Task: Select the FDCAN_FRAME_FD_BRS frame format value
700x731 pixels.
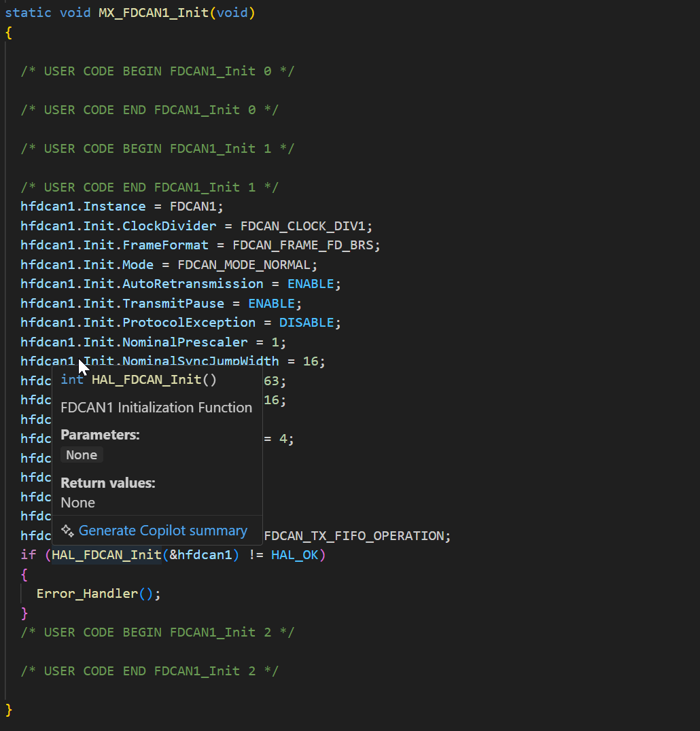Action: [306, 245]
